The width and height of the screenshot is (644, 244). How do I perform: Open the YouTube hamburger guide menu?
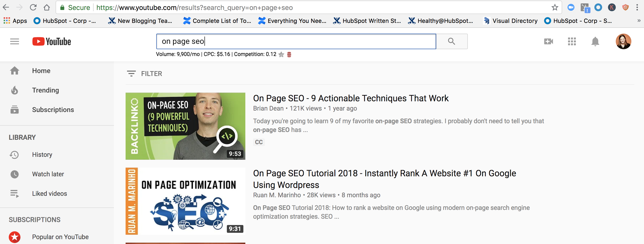pos(15,41)
